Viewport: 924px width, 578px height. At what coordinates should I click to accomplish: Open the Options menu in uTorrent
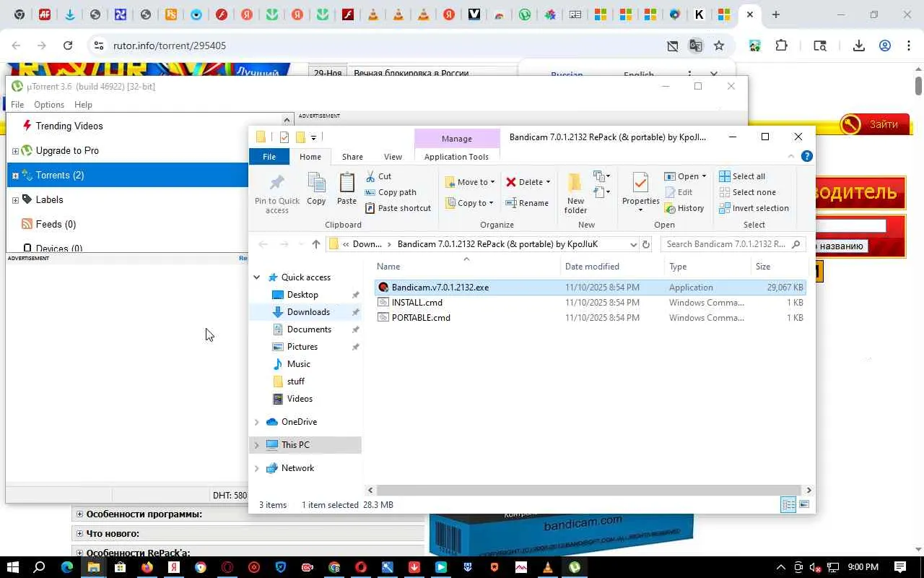tap(49, 105)
